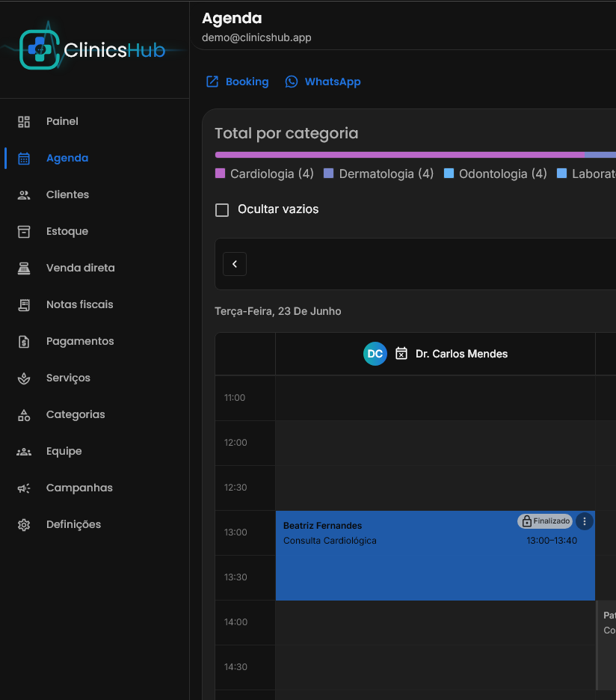Click the "Dermatologia (4)" legend label
This screenshot has height=700, width=616.
[386, 174]
